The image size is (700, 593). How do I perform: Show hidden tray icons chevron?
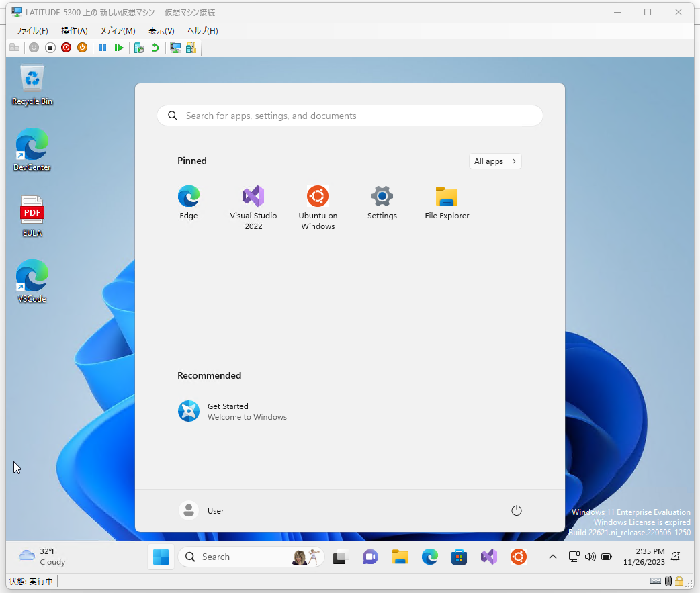click(x=553, y=557)
